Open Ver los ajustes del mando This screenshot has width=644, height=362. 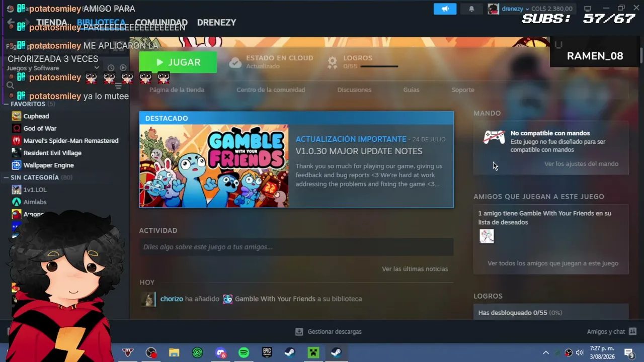click(x=581, y=164)
